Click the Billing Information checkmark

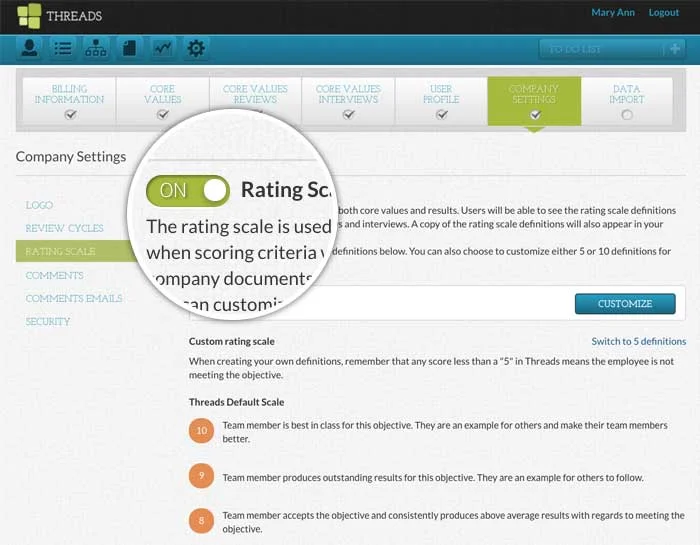[70, 115]
